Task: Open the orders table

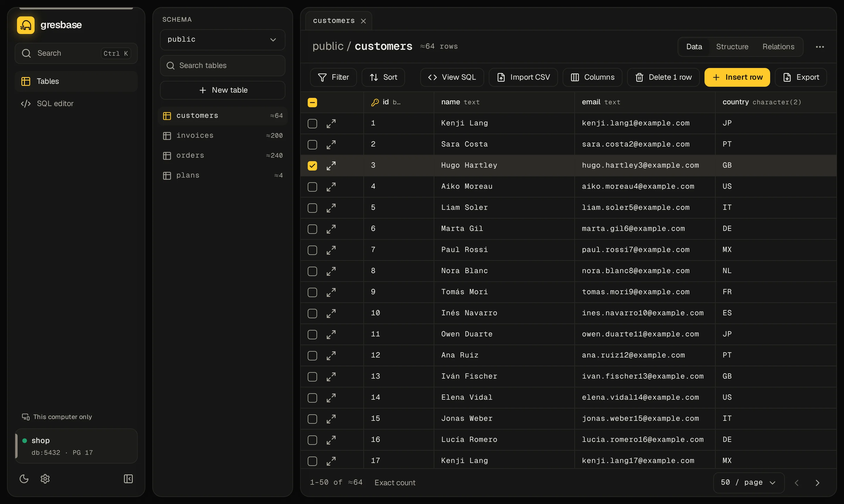Action: click(x=222, y=156)
